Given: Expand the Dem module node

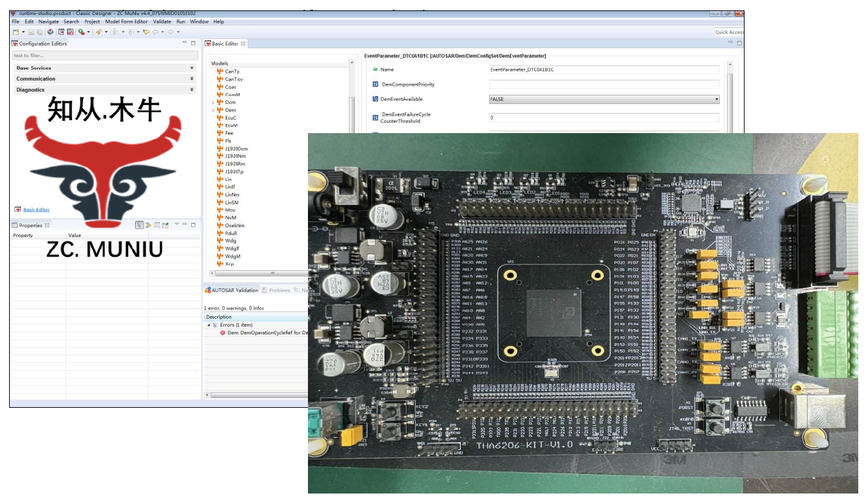Looking at the screenshot, I should [x=213, y=110].
